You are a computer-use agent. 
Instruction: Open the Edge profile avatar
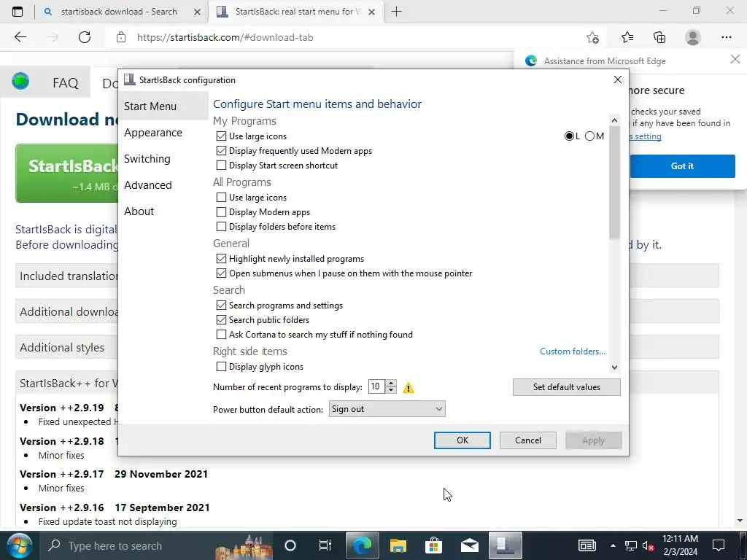coord(693,37)
